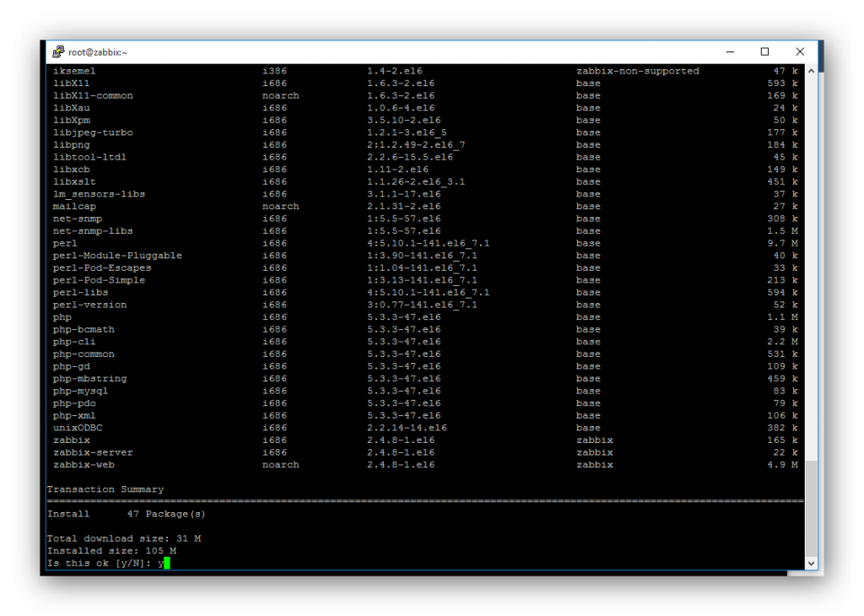Click the root@zabbix:~ window title

(98, 52)
